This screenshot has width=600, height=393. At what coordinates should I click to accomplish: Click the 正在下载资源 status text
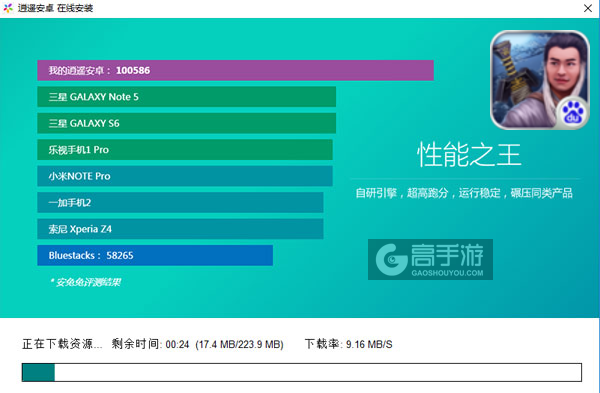[x=62, y=344]
